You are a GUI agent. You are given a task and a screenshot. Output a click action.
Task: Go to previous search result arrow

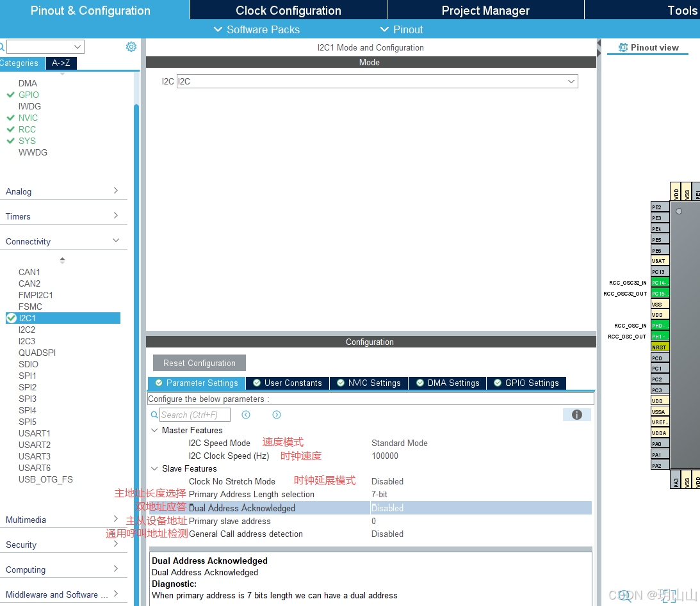coord(246,415)
